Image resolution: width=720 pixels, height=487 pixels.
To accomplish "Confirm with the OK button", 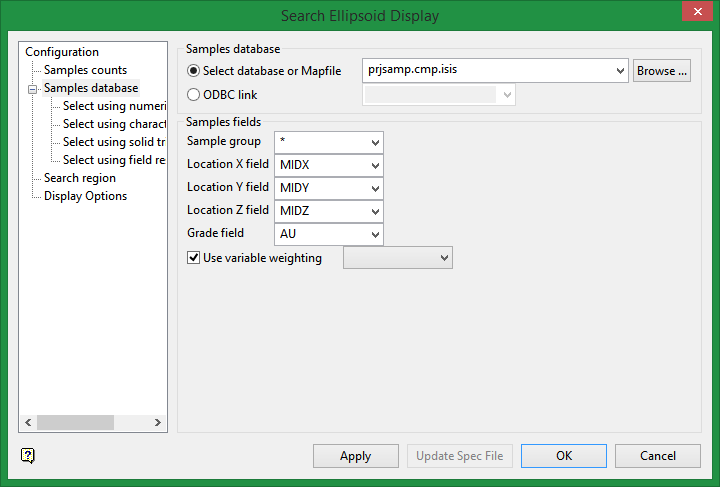I will coord(564,456).
